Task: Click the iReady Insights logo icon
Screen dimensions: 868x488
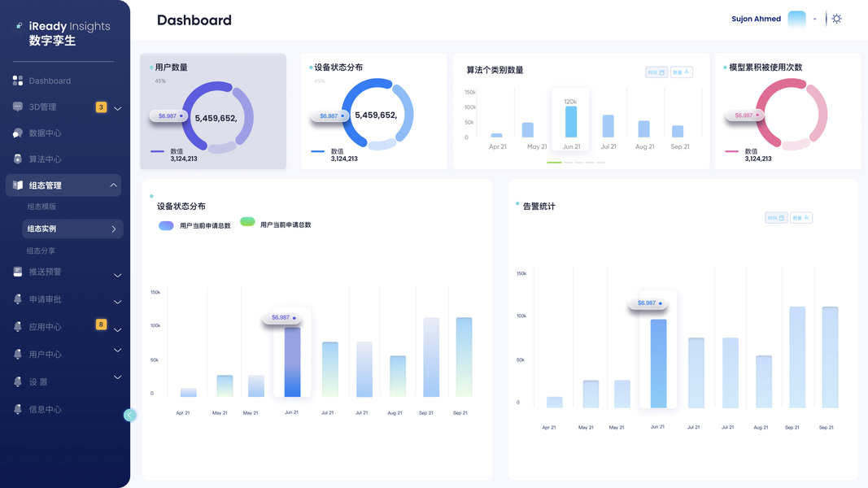Action: pos(20,25)
